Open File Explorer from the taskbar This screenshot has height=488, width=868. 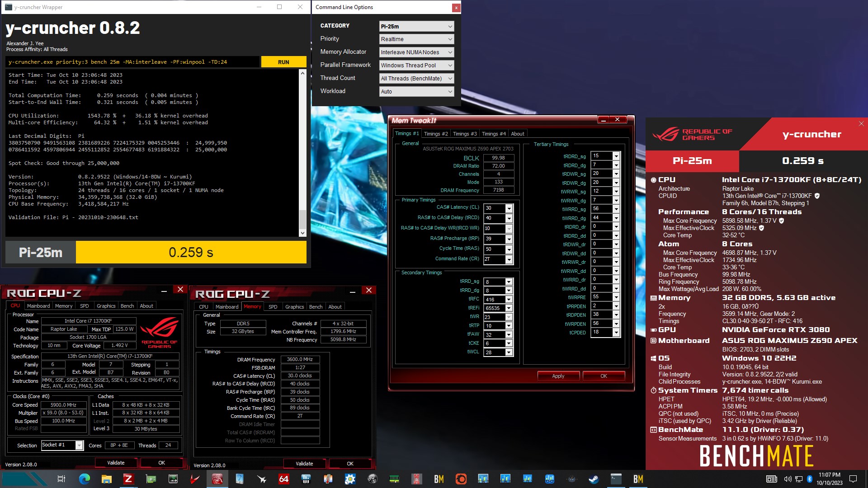pos(106,479)
